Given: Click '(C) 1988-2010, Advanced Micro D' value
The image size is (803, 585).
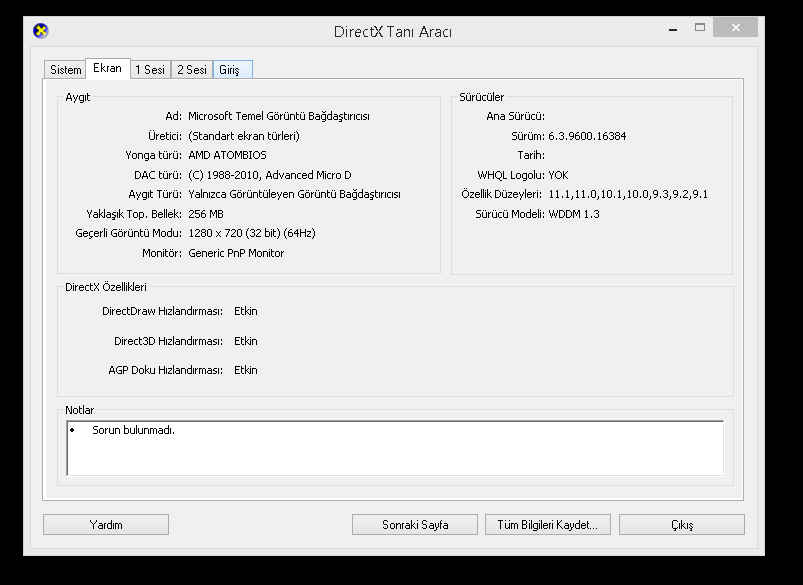Looking at the screenshot, I should click(x=270, y=175).
